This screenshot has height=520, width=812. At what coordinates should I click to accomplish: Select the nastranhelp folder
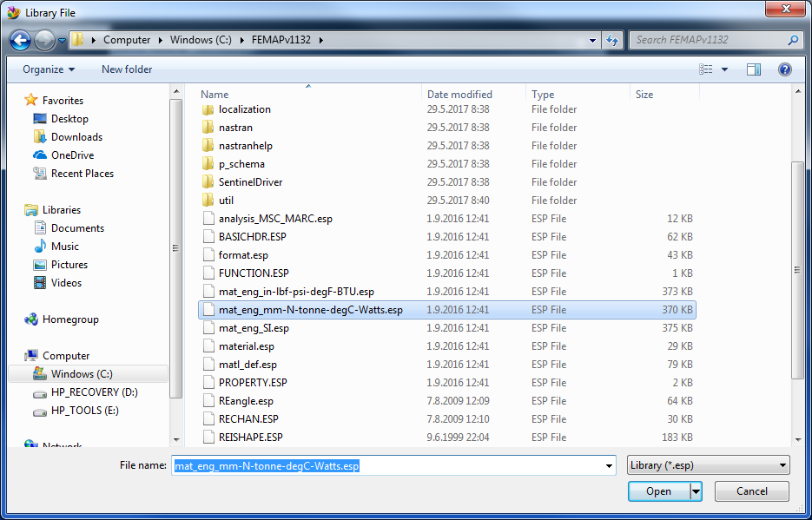click(447, 146)
